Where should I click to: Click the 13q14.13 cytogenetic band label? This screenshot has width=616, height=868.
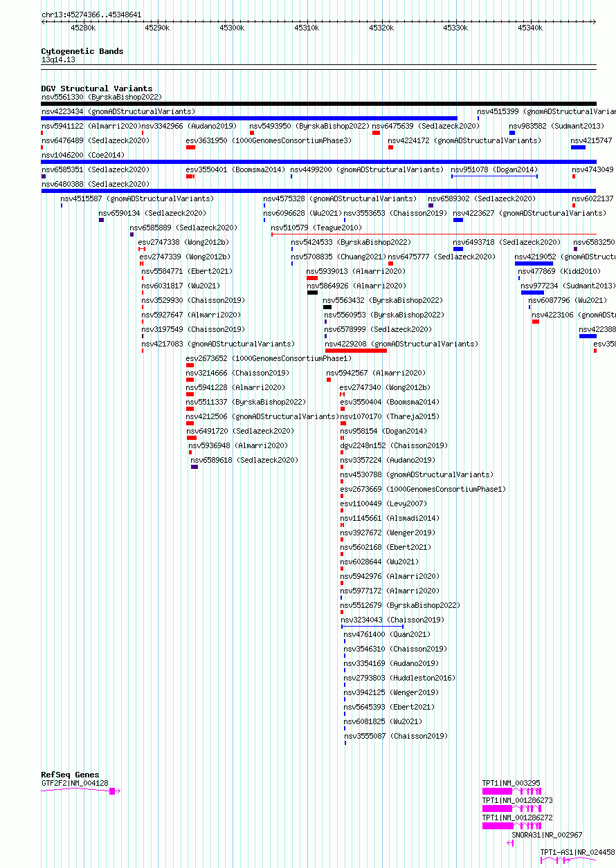(58, 59)
